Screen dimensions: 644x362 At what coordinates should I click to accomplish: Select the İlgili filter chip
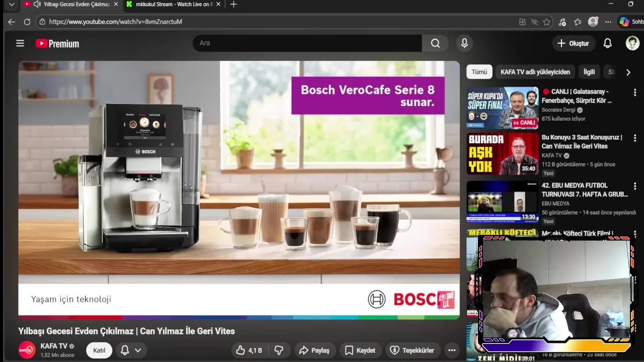[589, 72]
